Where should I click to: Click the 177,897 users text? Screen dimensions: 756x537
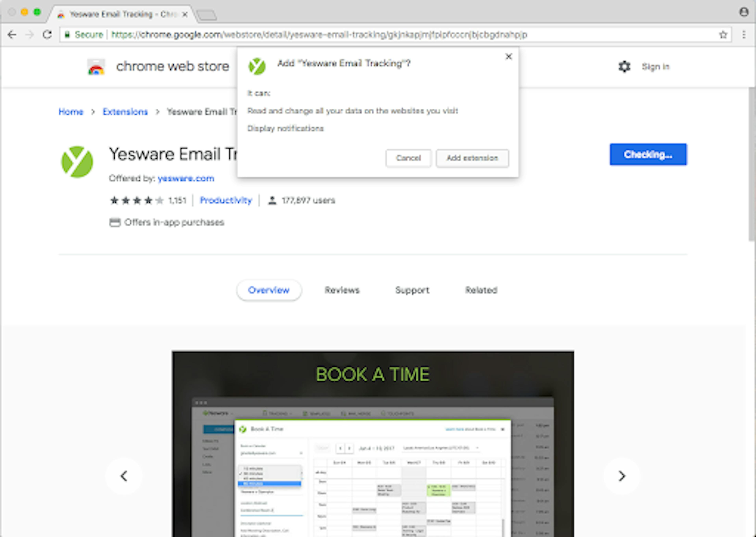(x=308, y=200)
